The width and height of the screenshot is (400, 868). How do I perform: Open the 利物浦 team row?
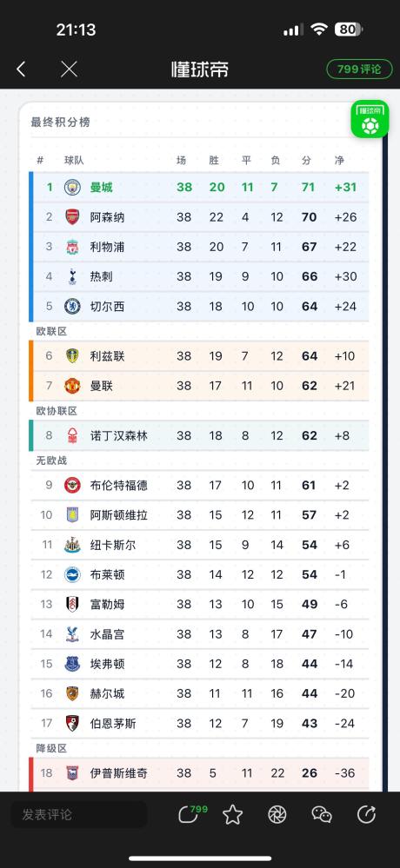(199, 247)
